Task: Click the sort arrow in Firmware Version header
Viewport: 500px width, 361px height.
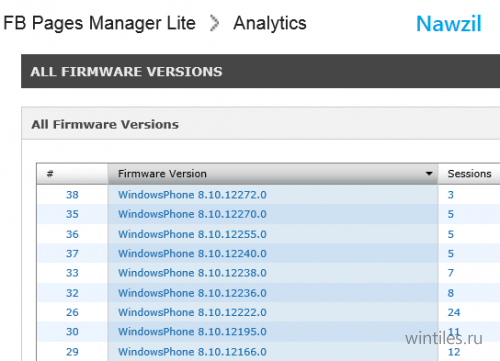Action: coord(429,173)
